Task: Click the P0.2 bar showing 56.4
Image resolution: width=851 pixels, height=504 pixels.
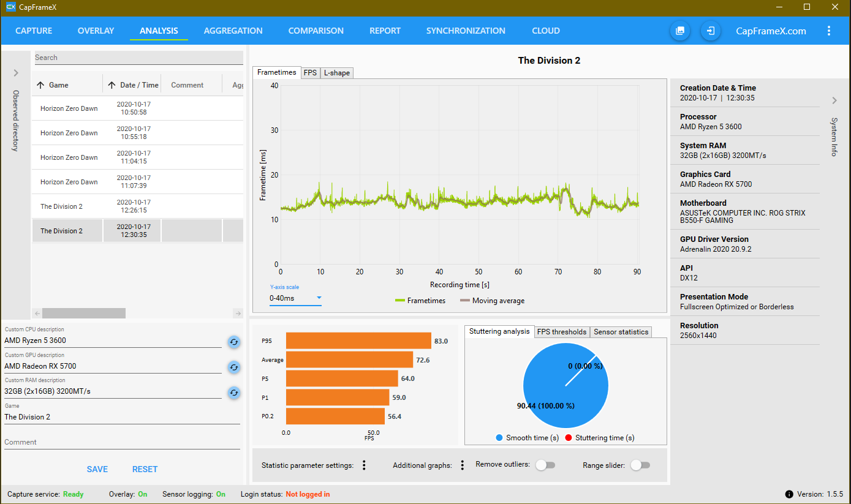Action: [336, 416]
